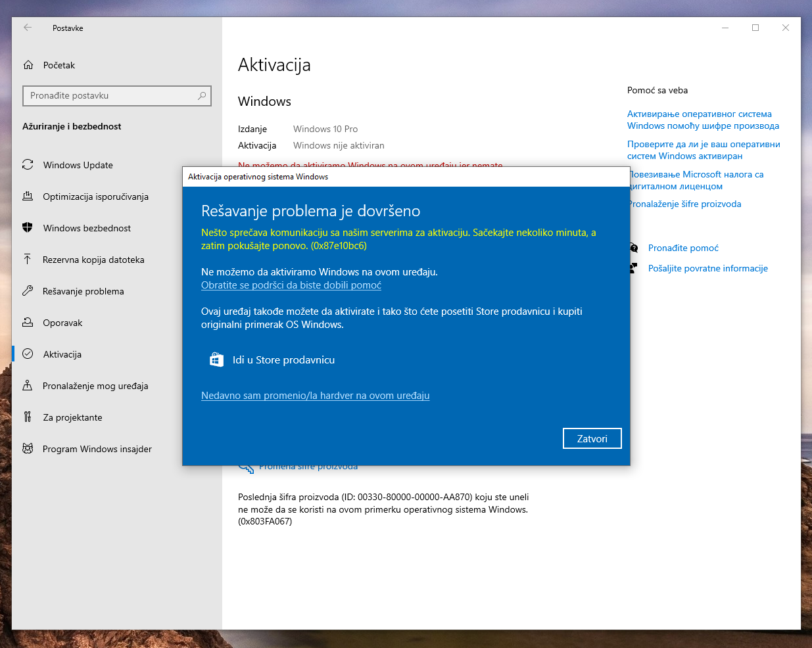Click the Windows Update sync icon
Screen dimensions: 812x648
[28, 165]
